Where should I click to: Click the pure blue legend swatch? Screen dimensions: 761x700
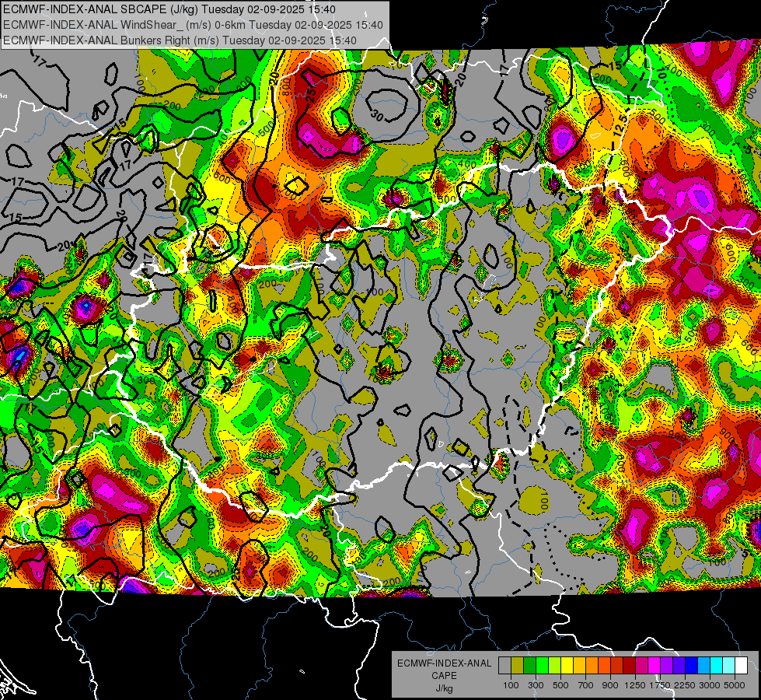coord(691,665)
